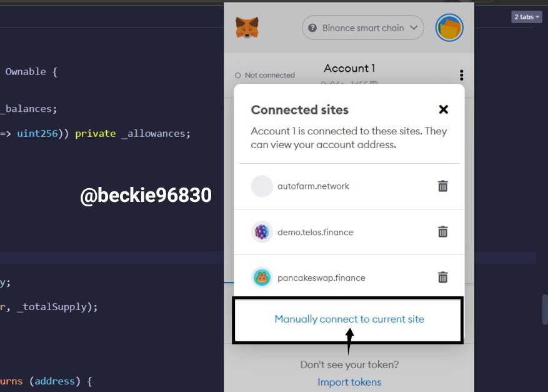
Task: Open the Binance smart chain network dropdown
Action: tap(363, 28)
